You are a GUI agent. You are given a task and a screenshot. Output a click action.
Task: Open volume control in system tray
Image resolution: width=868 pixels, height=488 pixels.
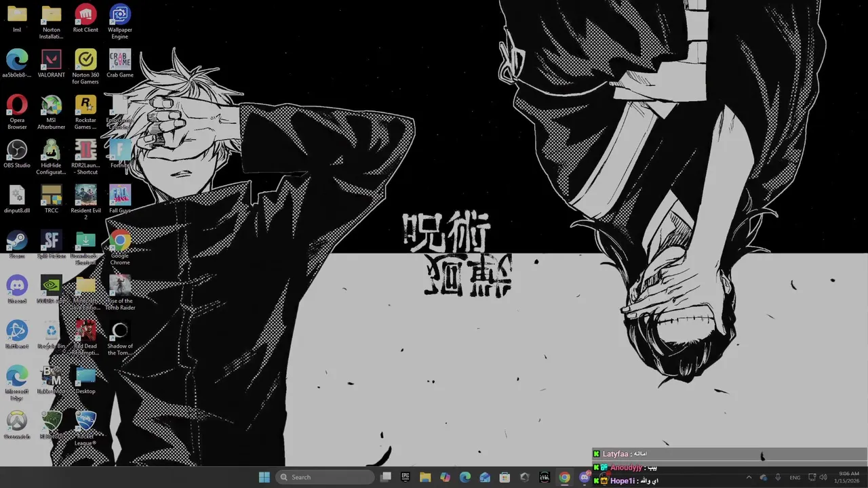pos(823,477)
